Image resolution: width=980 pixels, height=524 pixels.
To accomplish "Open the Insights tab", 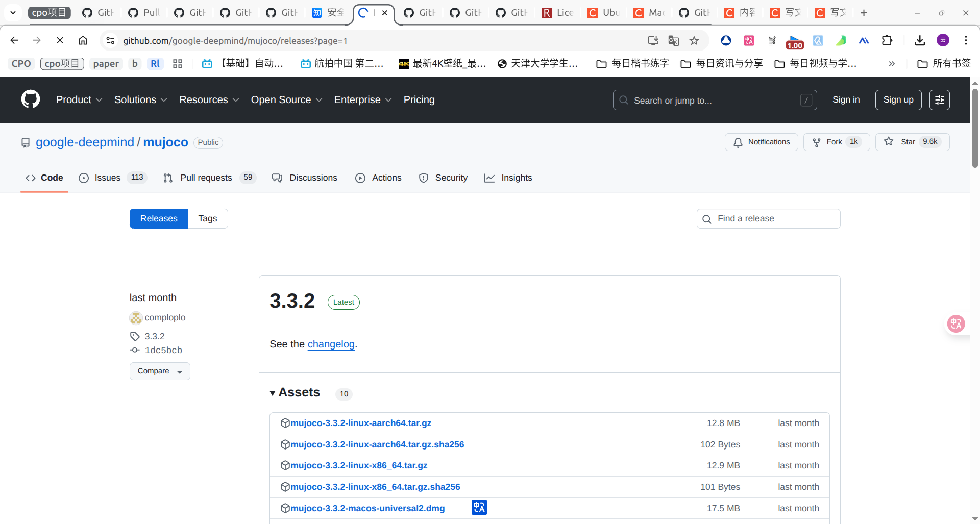I will (508, 178).
